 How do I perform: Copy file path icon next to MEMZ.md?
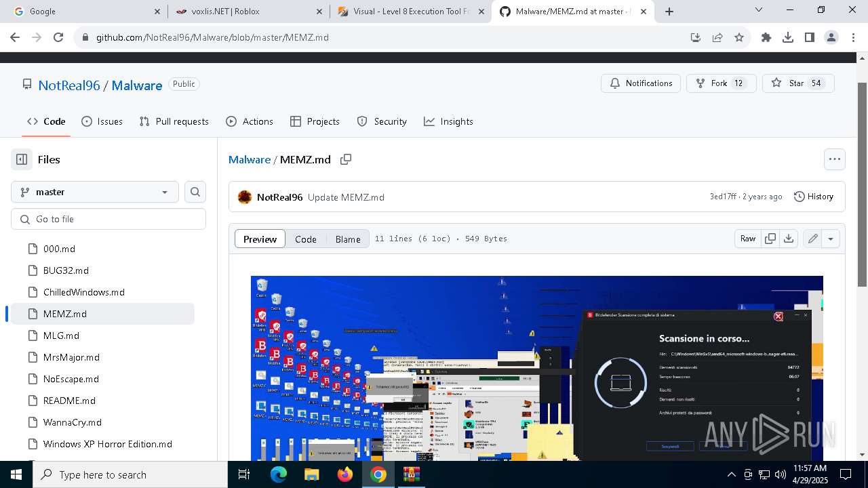pyautogui.click(x=346, y=159)
